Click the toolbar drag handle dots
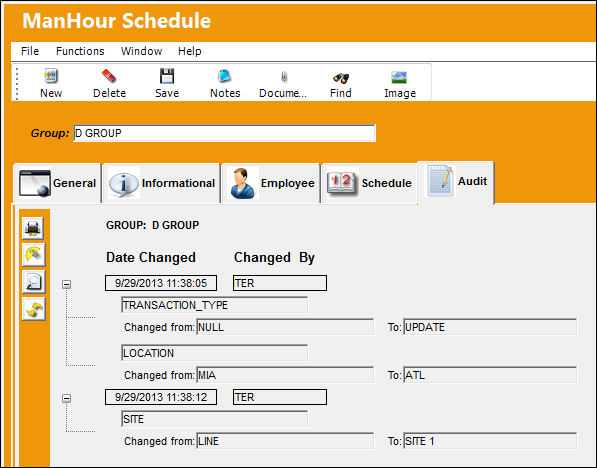 [17, 83]
